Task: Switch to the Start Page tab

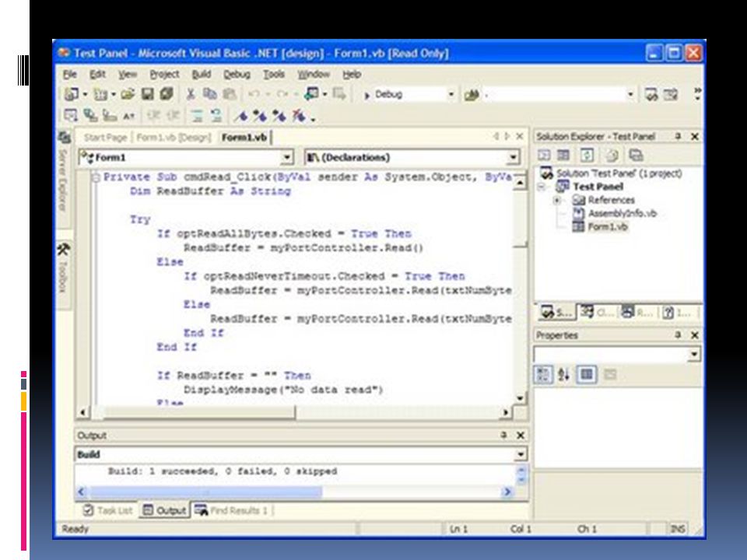Action: tap(105, 138)
